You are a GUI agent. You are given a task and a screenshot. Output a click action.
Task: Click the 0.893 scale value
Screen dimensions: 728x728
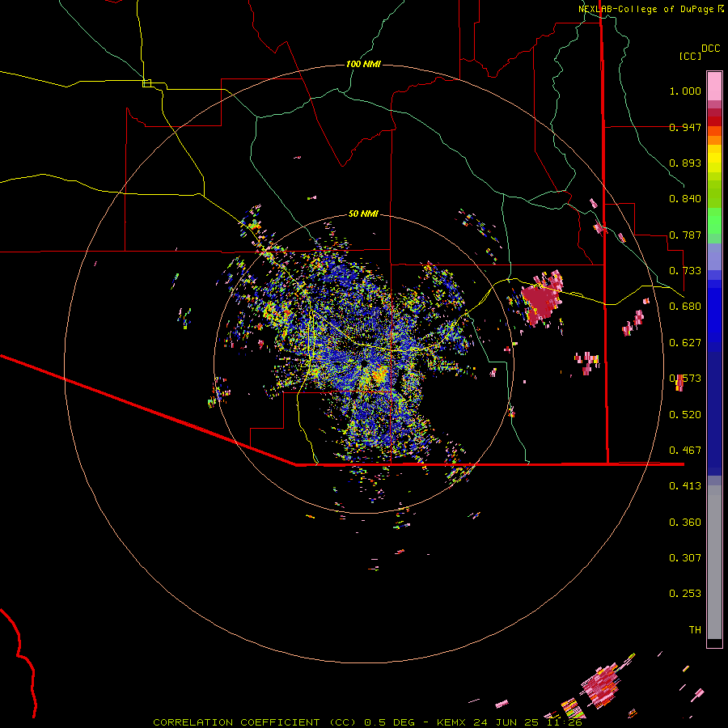click(685, 163)
